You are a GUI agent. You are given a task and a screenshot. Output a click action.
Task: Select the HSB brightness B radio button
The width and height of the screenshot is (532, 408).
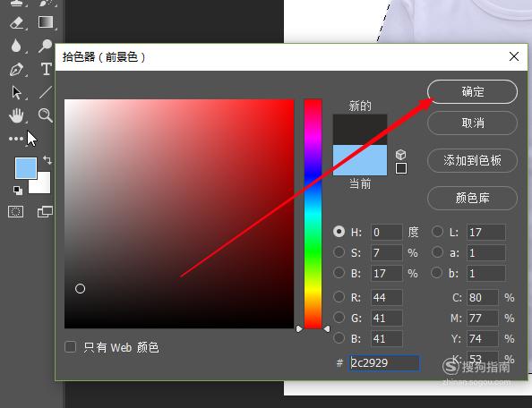(339, 273)
